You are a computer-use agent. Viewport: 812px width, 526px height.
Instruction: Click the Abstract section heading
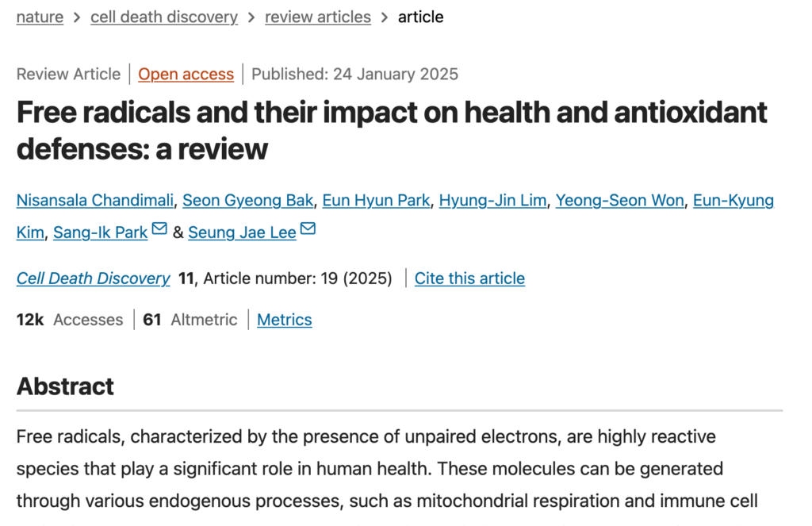coord(65,386)
